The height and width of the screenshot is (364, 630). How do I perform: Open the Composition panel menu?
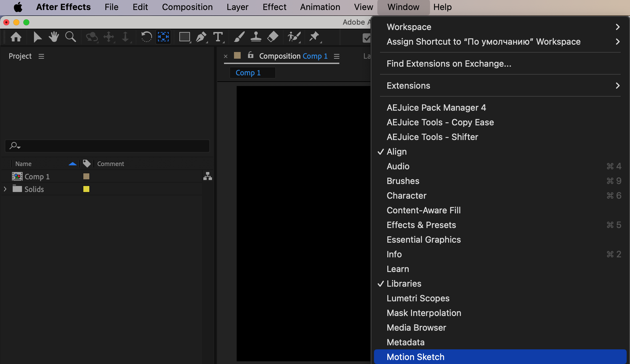tap(337, 56)
